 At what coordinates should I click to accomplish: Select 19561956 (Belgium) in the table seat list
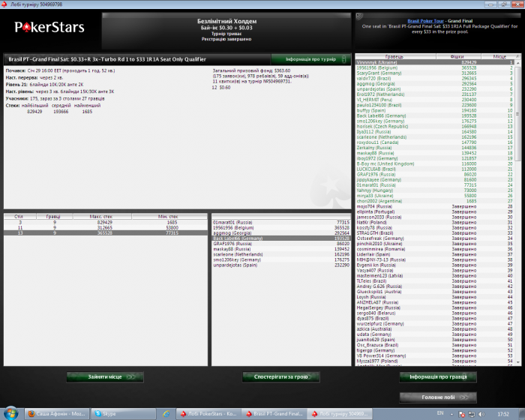tap(281, 228)
